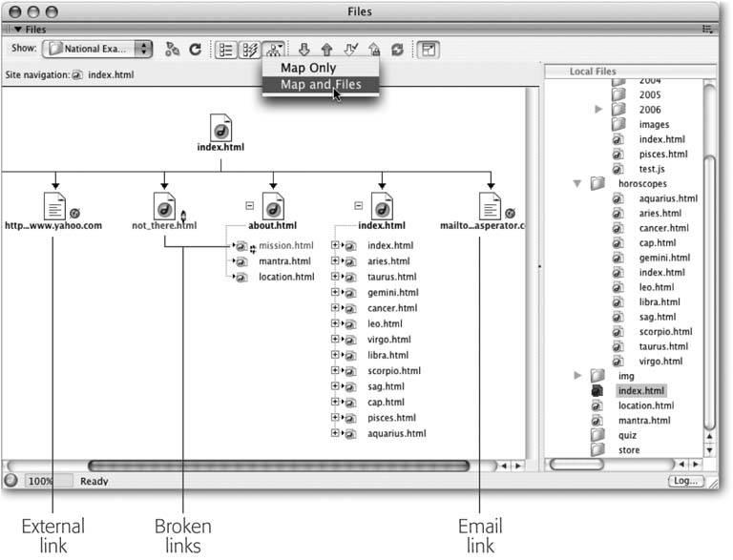733x560 pixels.
Task: Click the root index.html page icon
Action: 220,129
